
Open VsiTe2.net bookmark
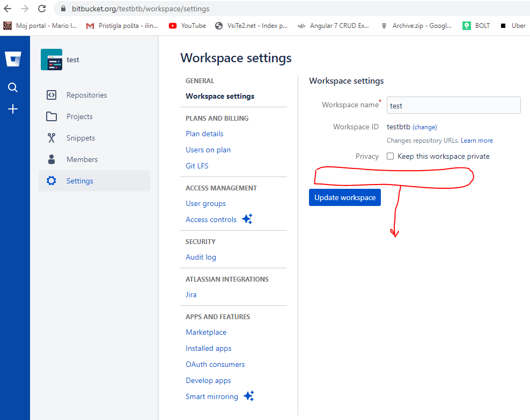252,26
